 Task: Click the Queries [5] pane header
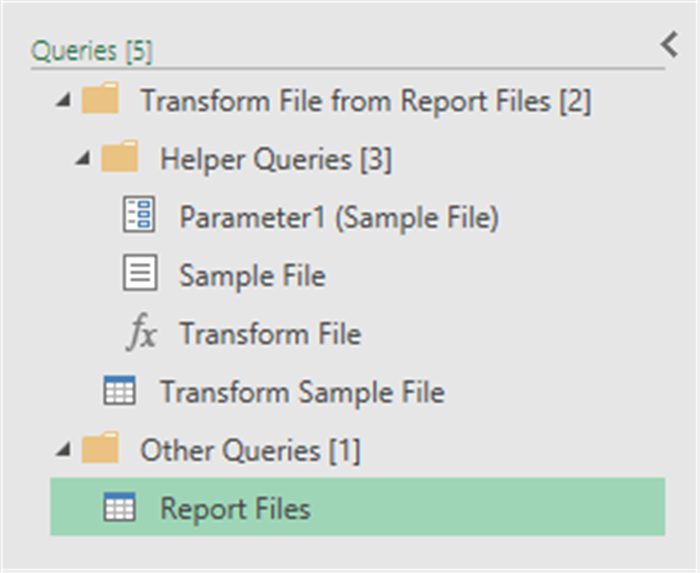[92, 51]
